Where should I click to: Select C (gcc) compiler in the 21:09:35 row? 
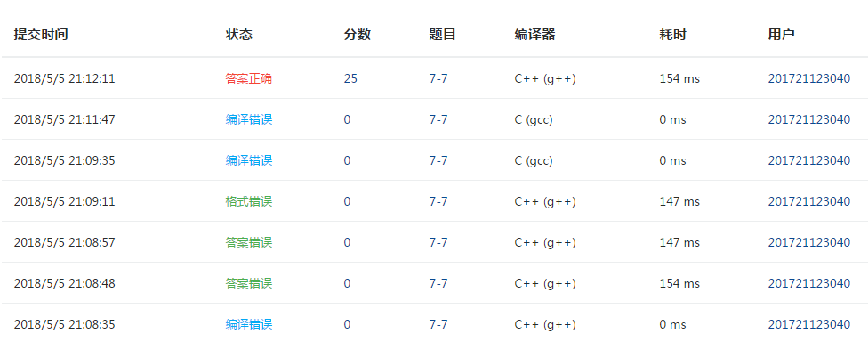coord(534,160)
